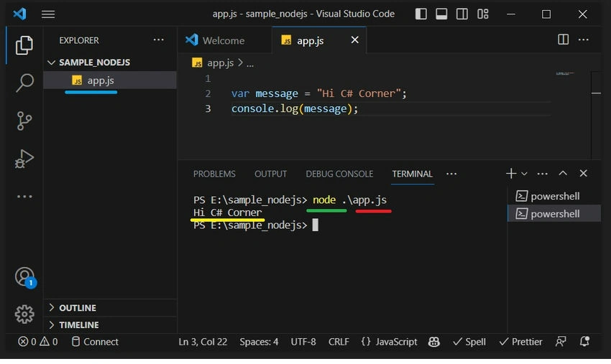Split the editor to the right
611x364 pixels.
click(563, 39)
